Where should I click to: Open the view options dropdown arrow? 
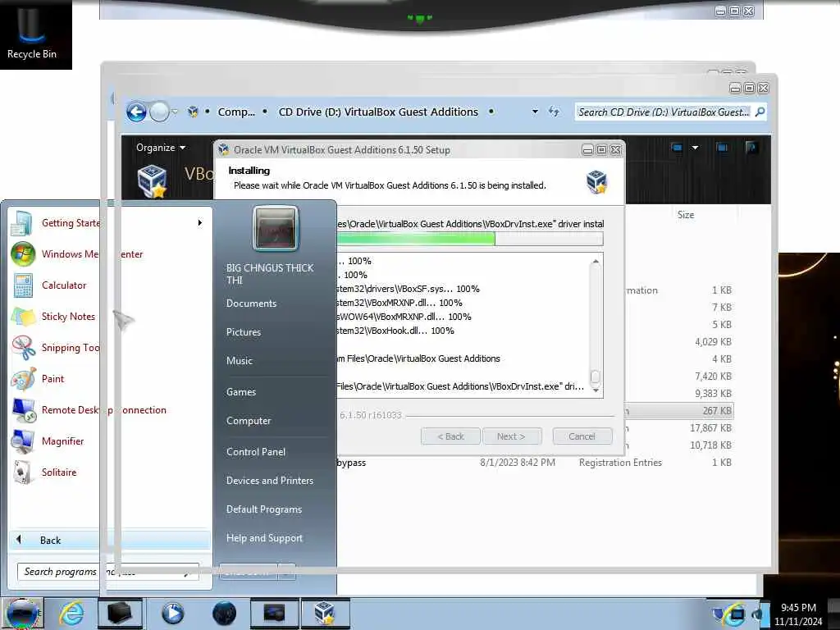click(695, 148)
